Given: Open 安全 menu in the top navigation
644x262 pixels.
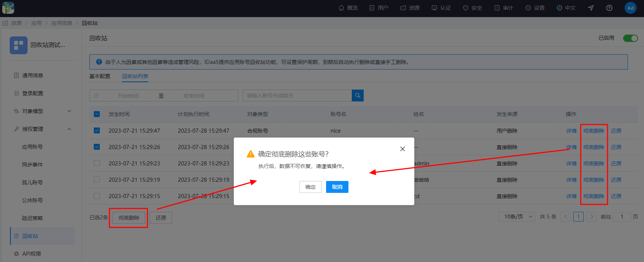Looking at the screenshot, I should [x=473, y=8].
